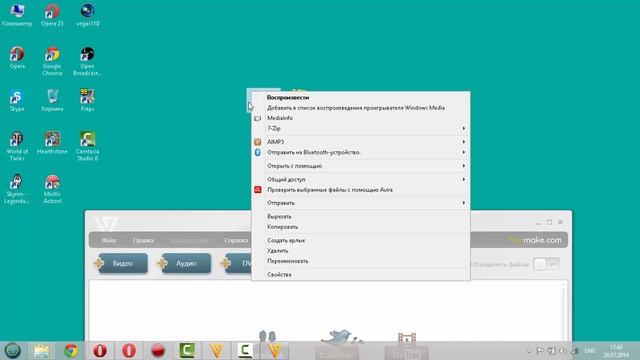This screenshot has width=640, height=360.
Task: Open the Opera 23 desktop shortcut
Action: (52, 15)
